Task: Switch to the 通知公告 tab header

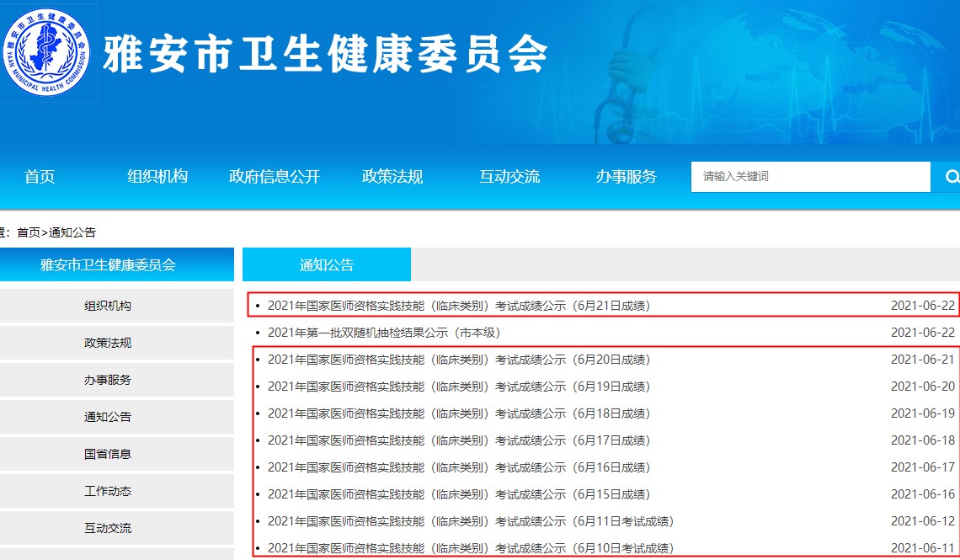Action: point(327,265)
